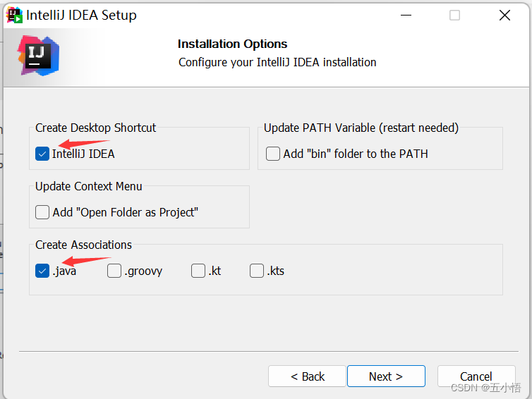The image size is (532, 399).
Task: Go back with the < Back button
Action: [307, 376]
